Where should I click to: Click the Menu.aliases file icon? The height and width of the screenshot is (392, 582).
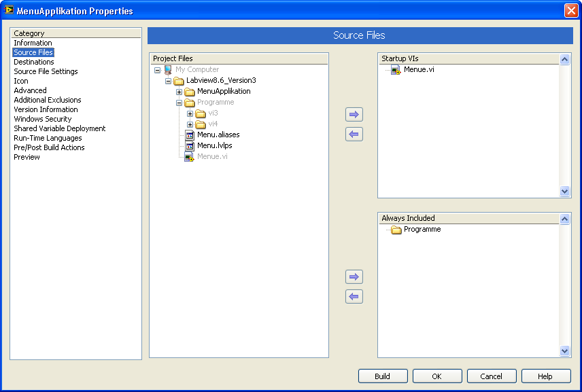(x=190, y=135)
